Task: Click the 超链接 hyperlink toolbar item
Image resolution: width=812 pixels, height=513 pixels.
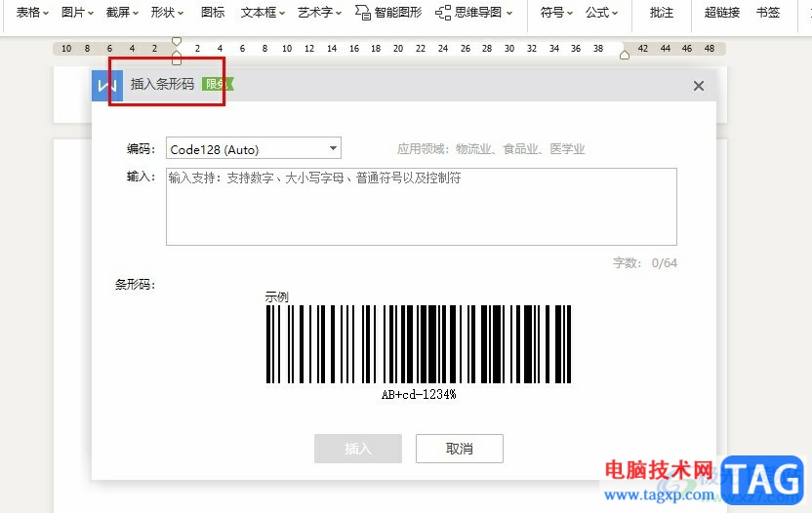Action: tap(722, 13)
